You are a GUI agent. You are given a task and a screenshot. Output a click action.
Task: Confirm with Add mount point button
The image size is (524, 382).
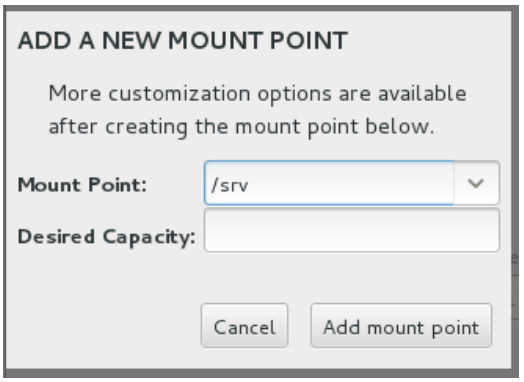pyautogui.click(x=401, y=326)
